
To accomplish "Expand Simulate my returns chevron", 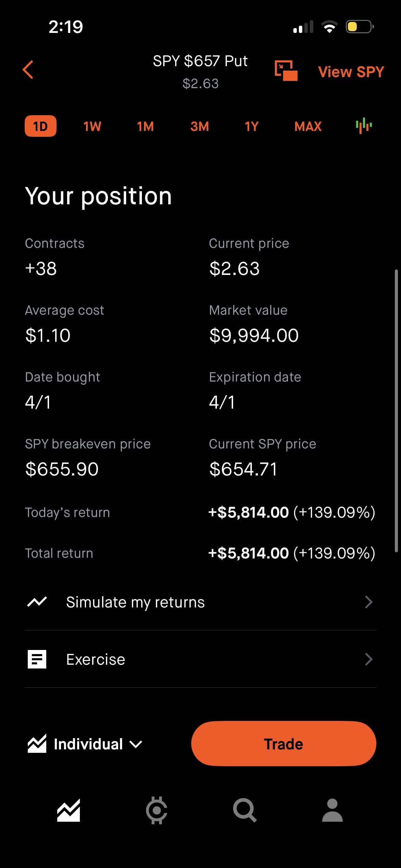I will coord(369,602).
